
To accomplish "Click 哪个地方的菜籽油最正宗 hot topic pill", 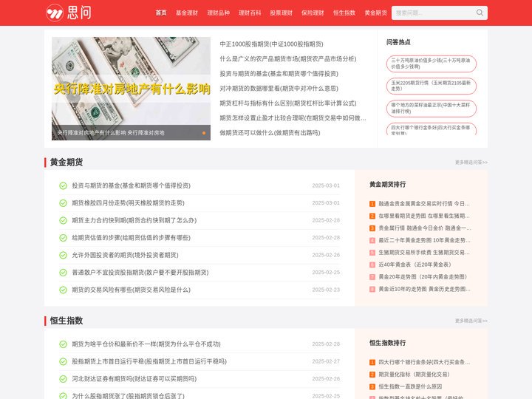I will click(432, 109).
